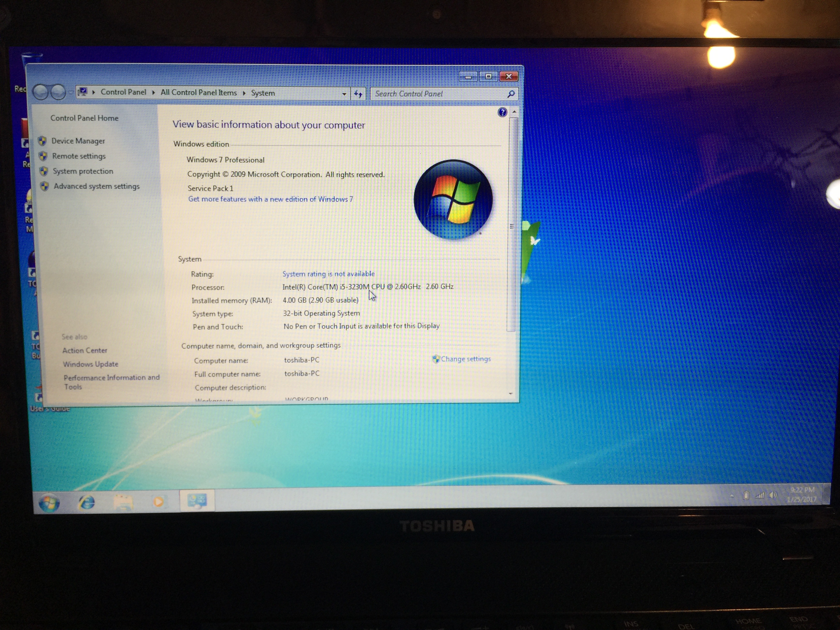Select Windows 7 Professional text

click(x=225, y=160)
